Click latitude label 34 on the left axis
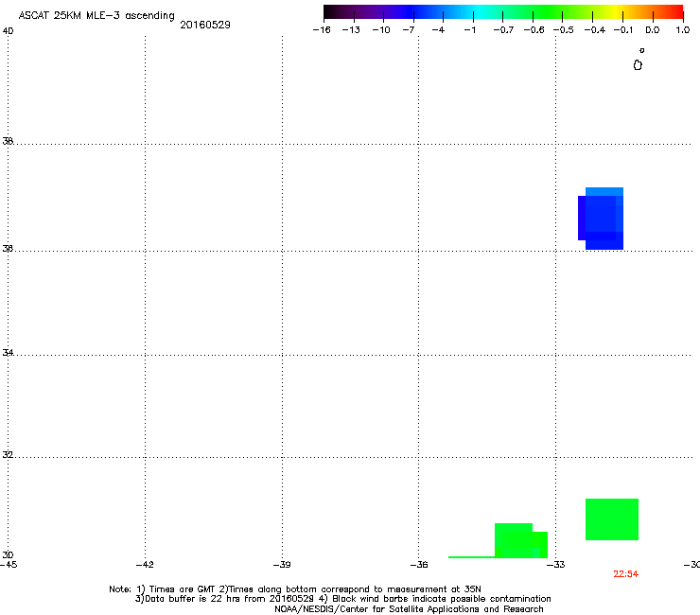Screen dimensions: 700x615 (8, 352)
